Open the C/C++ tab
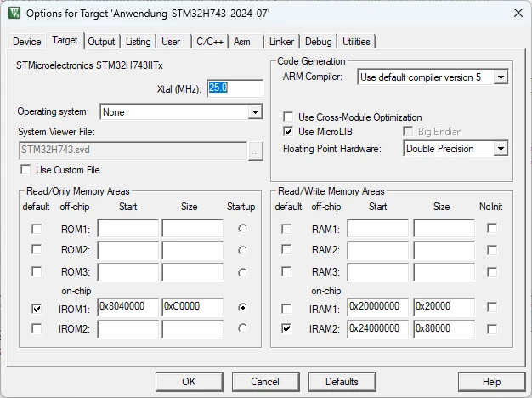The width and height of the screenshot is (532, 398). click(210, 42)
